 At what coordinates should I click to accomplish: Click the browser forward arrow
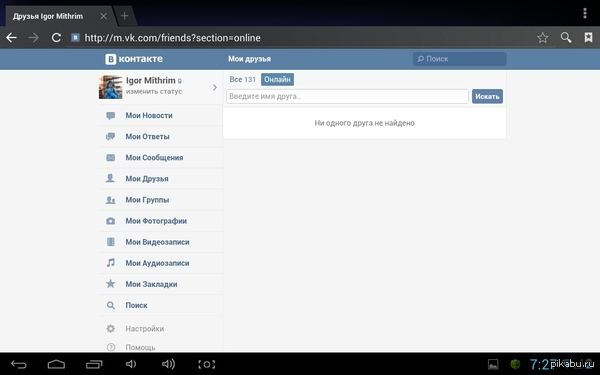[x=34, y=38]
